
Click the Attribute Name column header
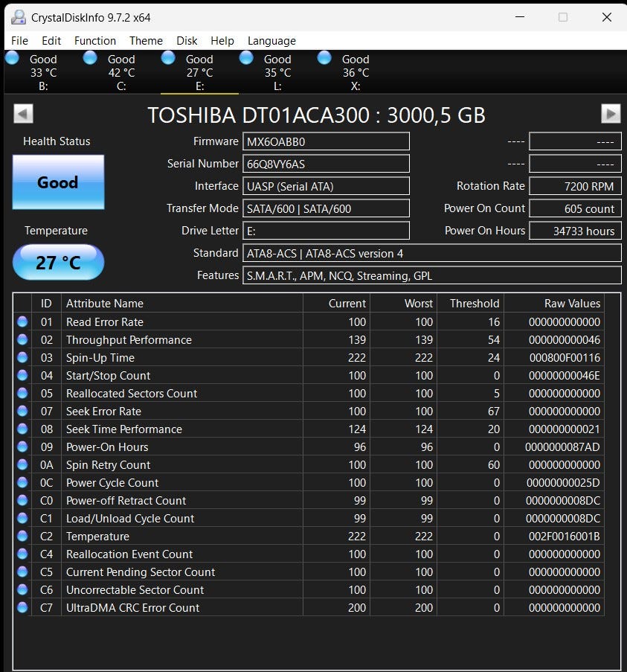click(182, 304)
